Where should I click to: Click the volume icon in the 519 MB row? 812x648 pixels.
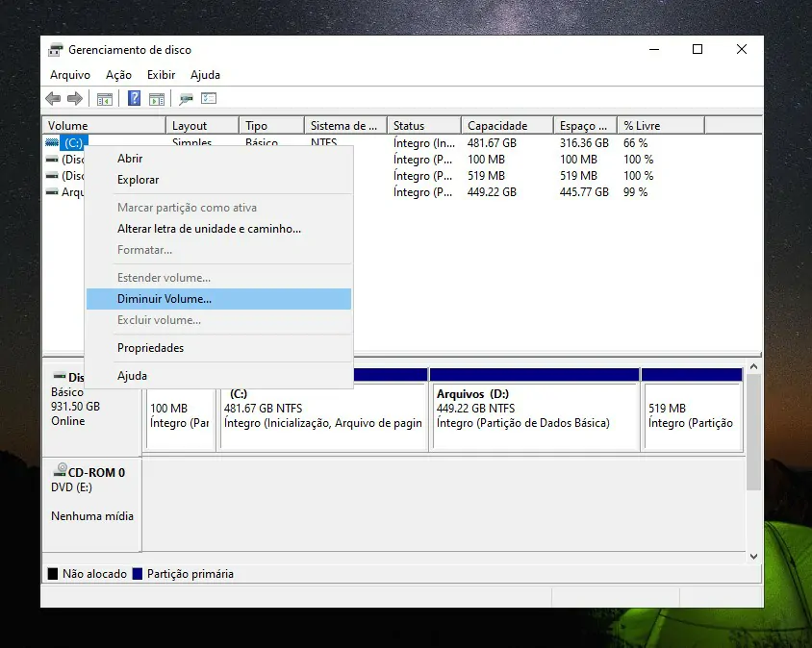pos(52,176)
